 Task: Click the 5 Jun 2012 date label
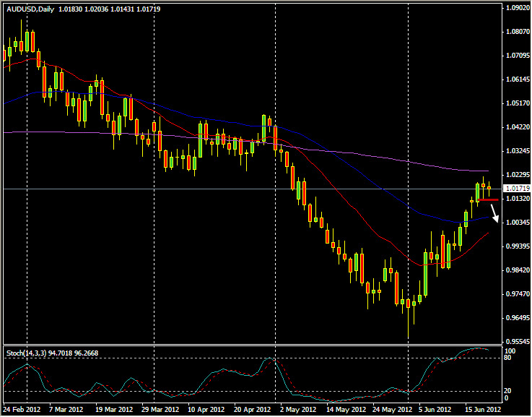[437, 409]
